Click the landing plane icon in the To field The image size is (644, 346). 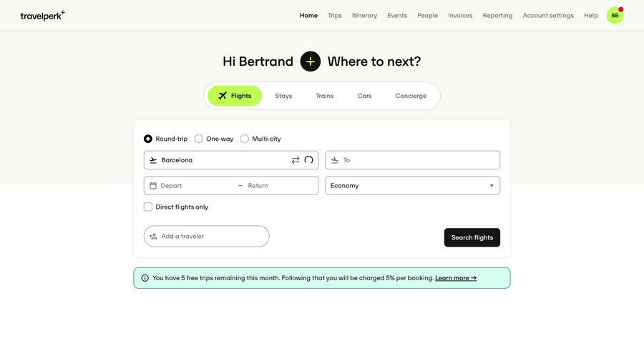point(334,160)
